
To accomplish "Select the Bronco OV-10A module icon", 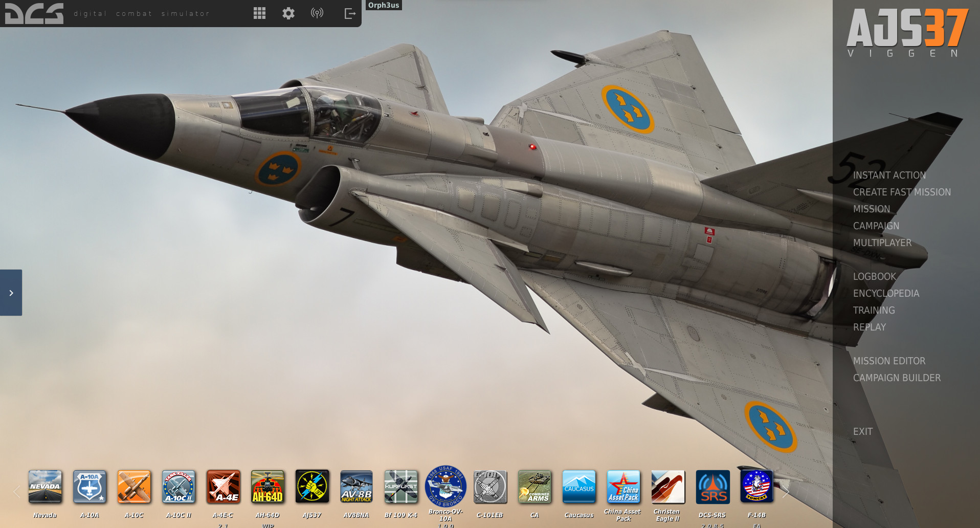I will tap(446, 486).
